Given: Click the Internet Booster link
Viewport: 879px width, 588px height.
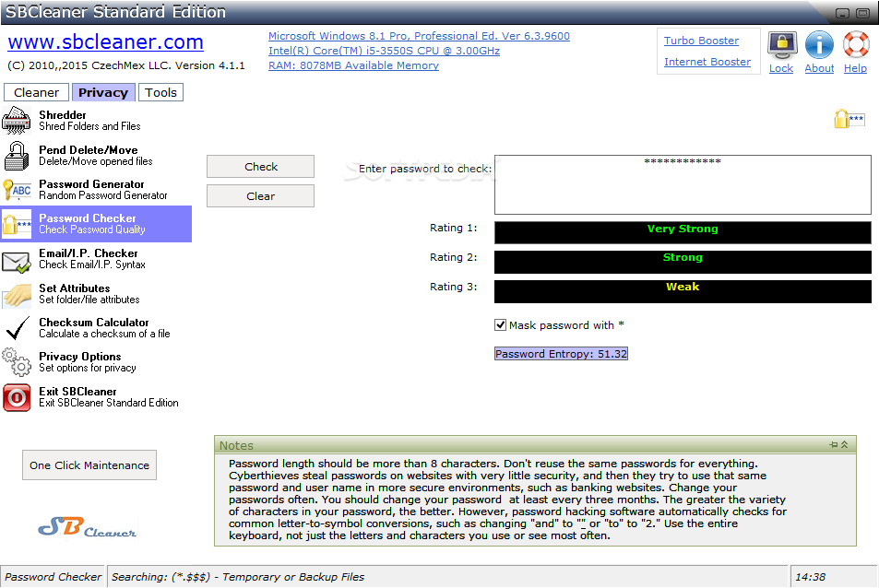Looking at the screenshot, I should click(707, 62).
